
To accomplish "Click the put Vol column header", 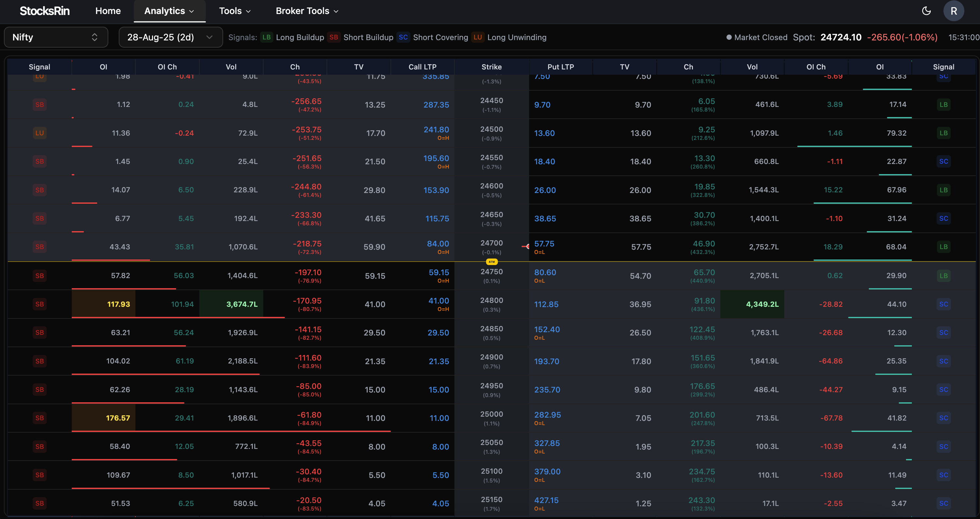I will 752,67.
